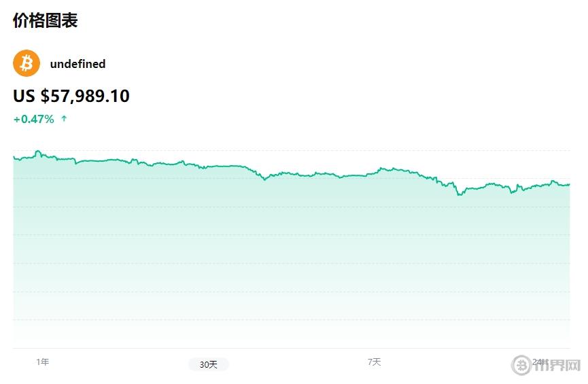Click the US $57,989.10 price value
Image resolution: width=588 pixels, height=384 pixels.
click(x=71, y=96)
